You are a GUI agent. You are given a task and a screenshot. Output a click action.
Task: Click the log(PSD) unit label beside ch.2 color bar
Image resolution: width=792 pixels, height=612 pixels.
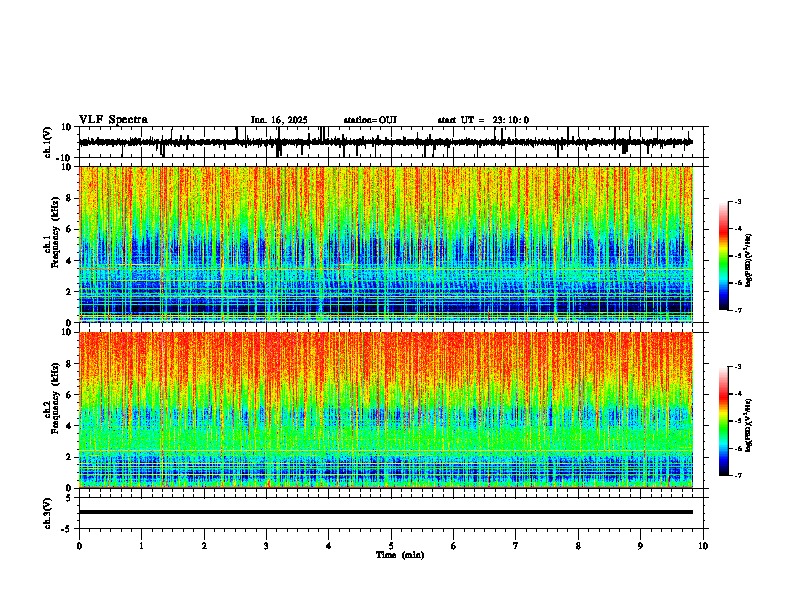tap(749, 425)
